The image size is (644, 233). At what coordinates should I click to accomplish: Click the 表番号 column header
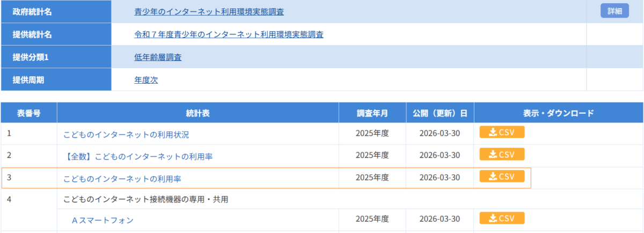[29, 113]
